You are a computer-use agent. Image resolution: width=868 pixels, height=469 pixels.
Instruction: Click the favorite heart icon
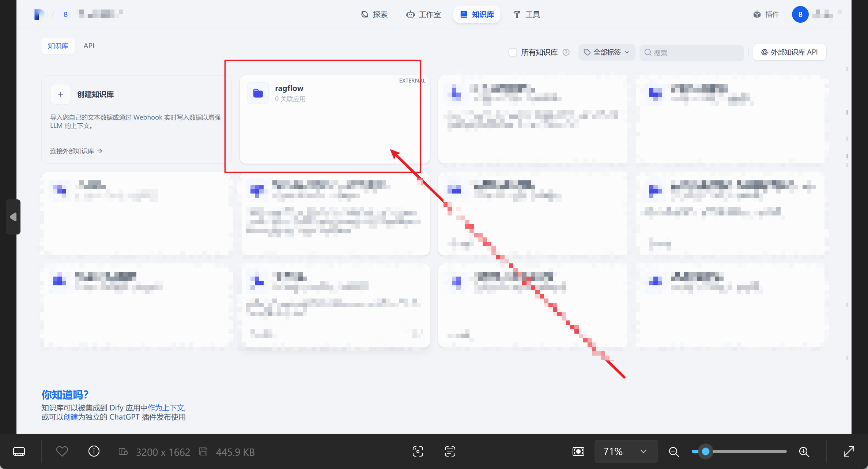point(62,451)
